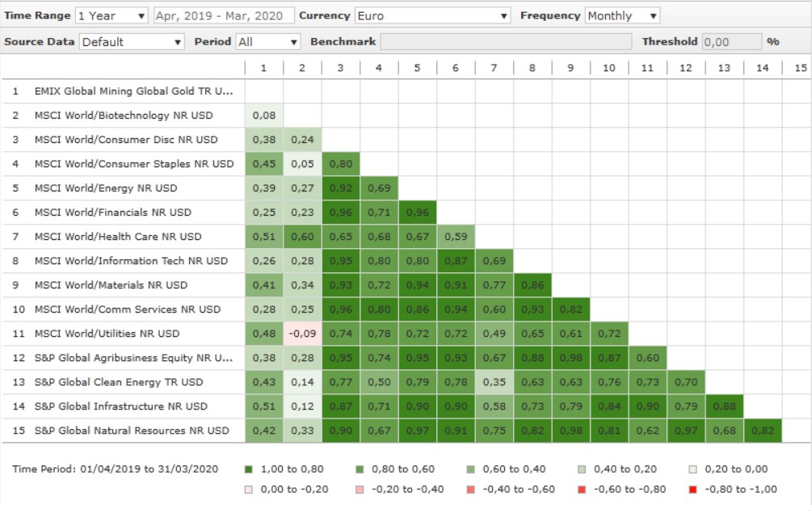Select the S&P Global Clean Energy TR USD row
The width and height of the screenshot is (812, 505).
coord(119,382)
